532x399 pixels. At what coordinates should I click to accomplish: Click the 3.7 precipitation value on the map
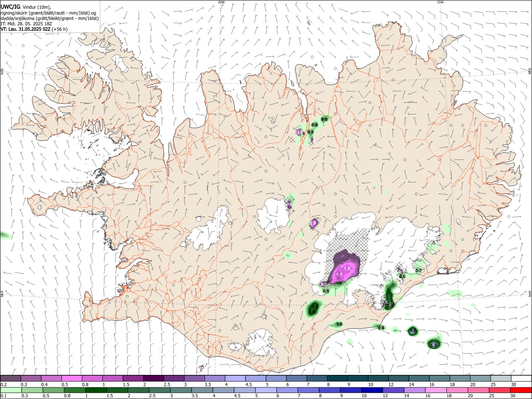click(x=390, y=305)
